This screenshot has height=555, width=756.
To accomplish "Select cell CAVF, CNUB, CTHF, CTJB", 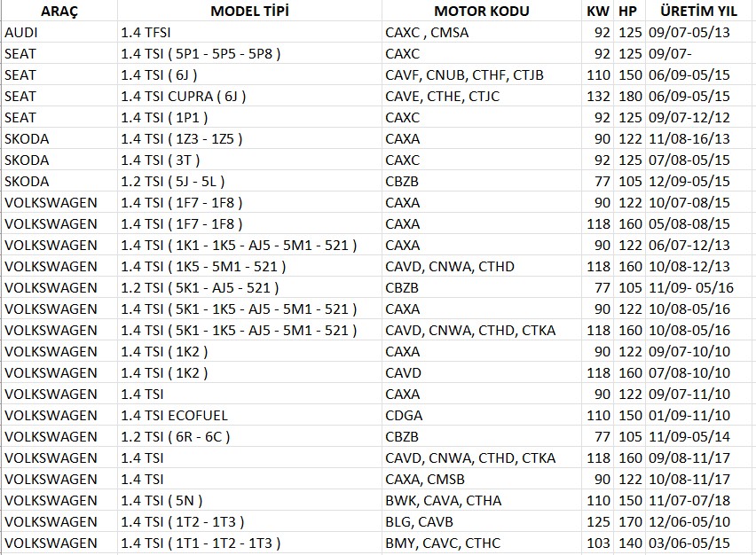I will coord(464,74).
